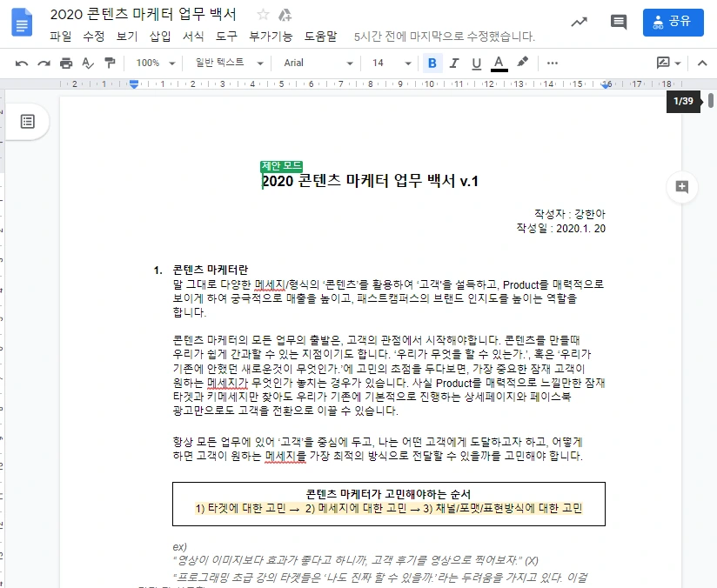Add a comment using the side button
Screen dimensions: 717x588
pos(682,186)
